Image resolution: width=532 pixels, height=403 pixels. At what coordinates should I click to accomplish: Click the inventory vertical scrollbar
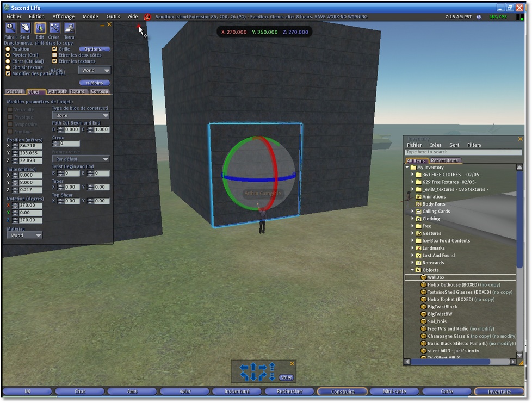[x=519, y=219]
